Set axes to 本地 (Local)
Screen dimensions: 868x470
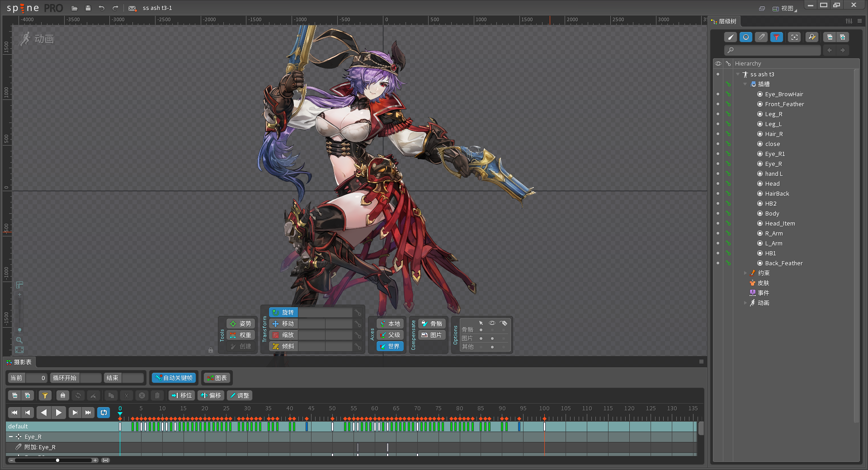click(x=390, y=324)
